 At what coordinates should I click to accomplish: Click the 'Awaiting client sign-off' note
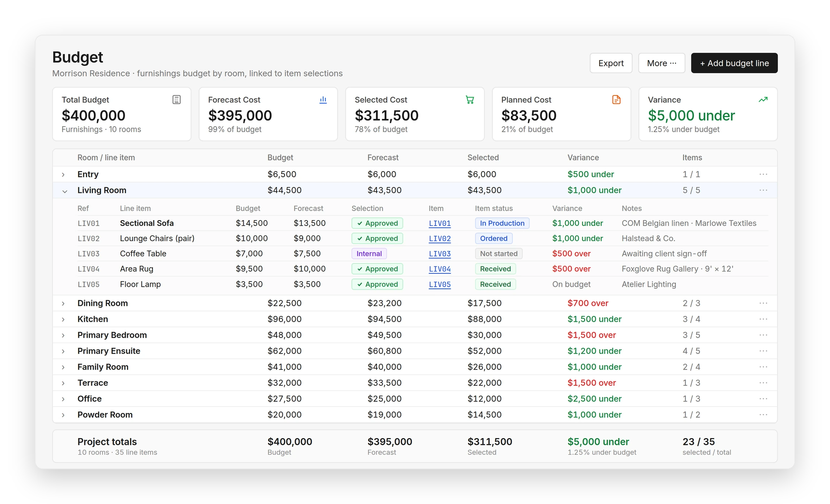pyautogui.click(x=664, y=253)
